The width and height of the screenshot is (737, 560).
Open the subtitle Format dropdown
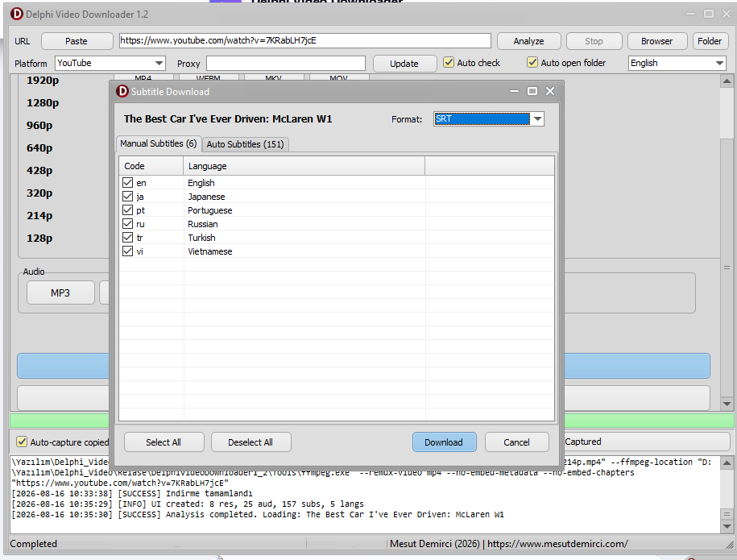click(x=537, y=119)
